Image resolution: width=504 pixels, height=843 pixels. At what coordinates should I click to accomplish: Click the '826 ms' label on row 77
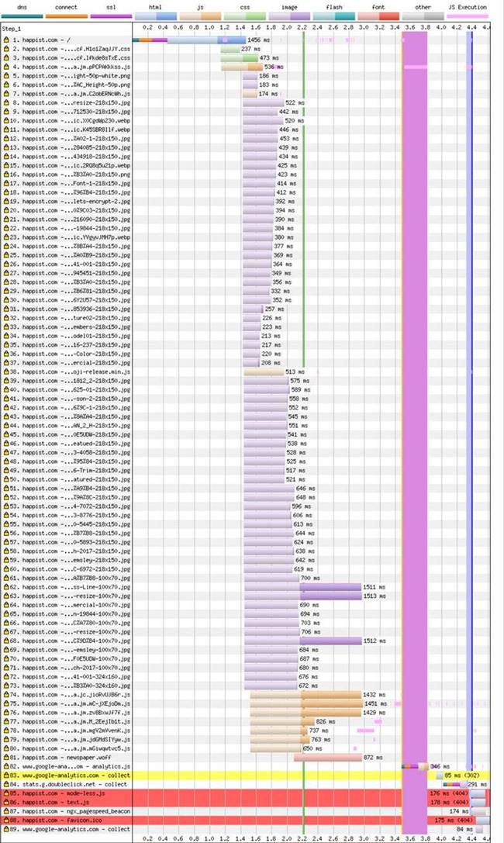326,721
